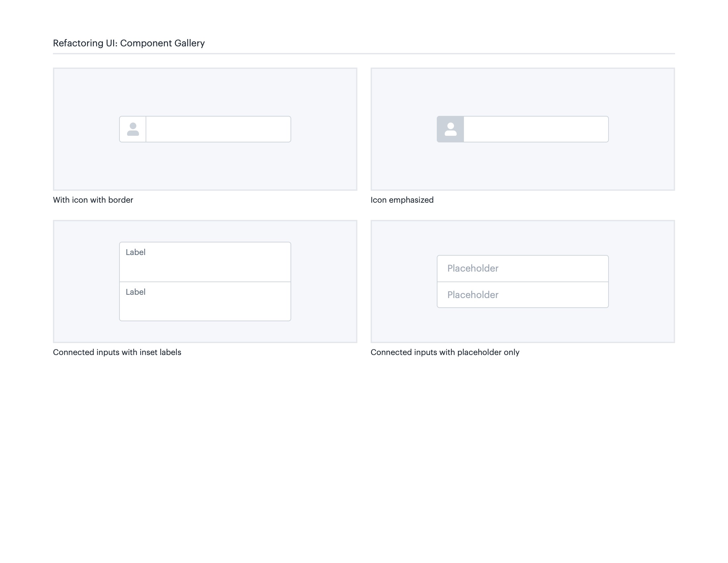This screenshot has height=563, width=728.
Task: Select the "Connected inputs with inset labels" caption
Action: (x=117, y=352)
